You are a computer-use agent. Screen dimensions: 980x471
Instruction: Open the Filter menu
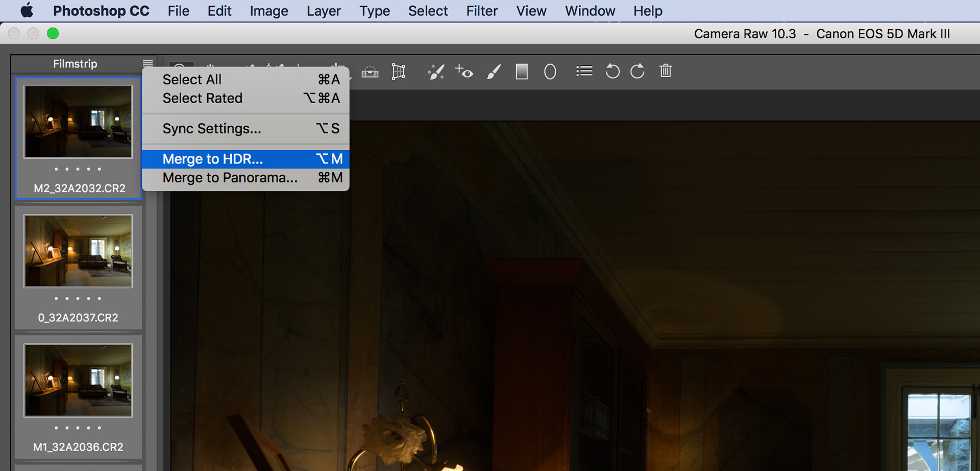(x=482, y=11)
